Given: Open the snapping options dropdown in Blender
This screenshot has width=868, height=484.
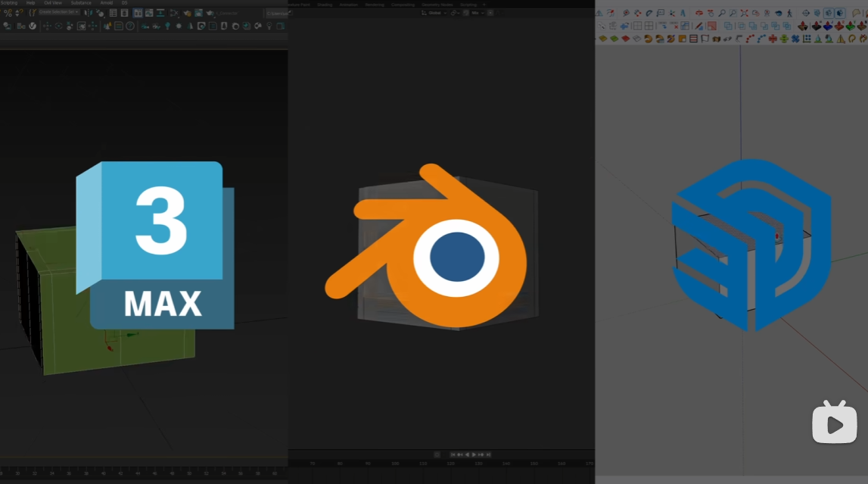Looking at the screenshot, I should tap(478, 13).
